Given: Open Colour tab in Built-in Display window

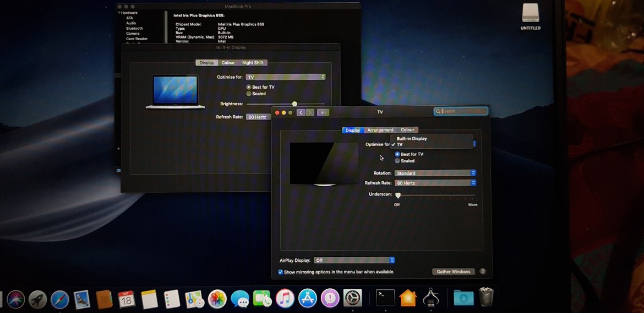Looking at the screenshot, I should [x=228, y=63].
